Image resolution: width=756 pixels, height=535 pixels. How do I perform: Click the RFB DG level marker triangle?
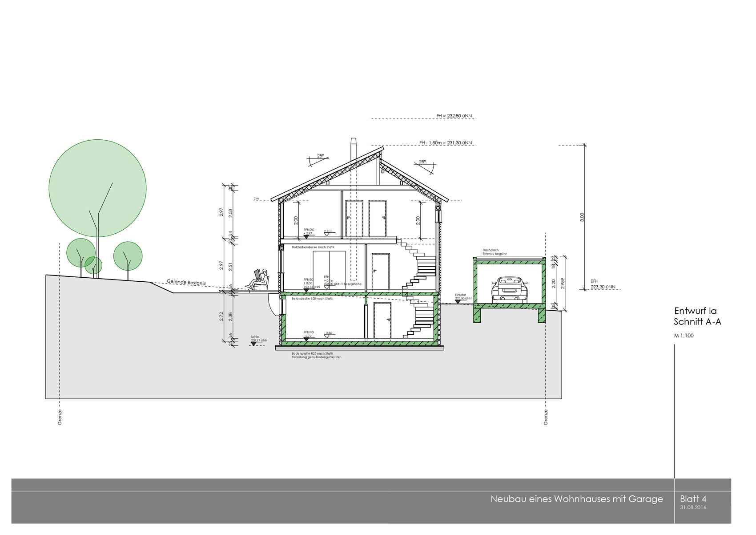coord(306,236)
